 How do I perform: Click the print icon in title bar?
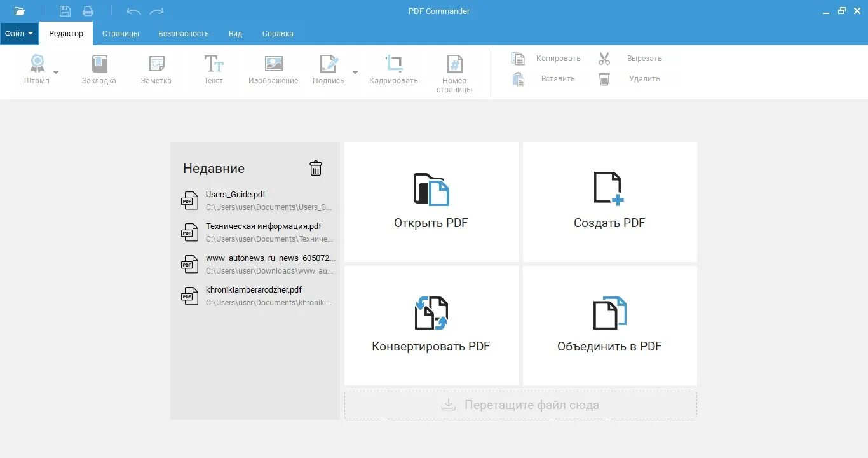click(x=88, y=11)
